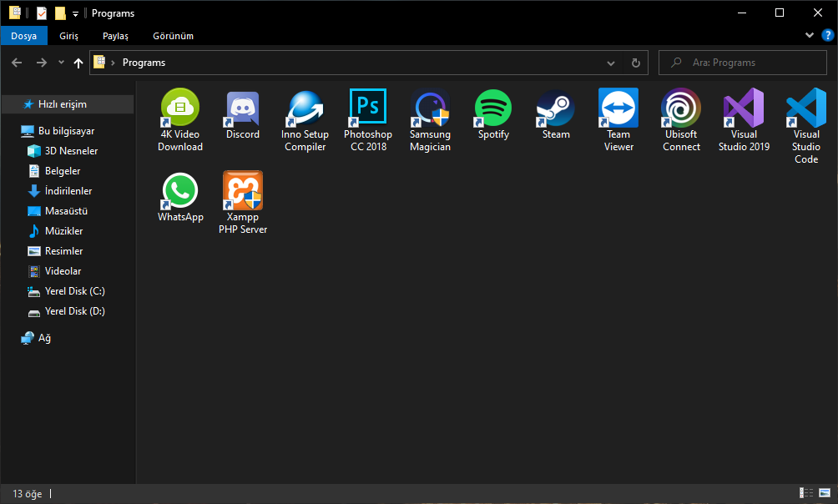Open the Explorer help button
Viewport: 838px width, 504px height.
(827, 36)
